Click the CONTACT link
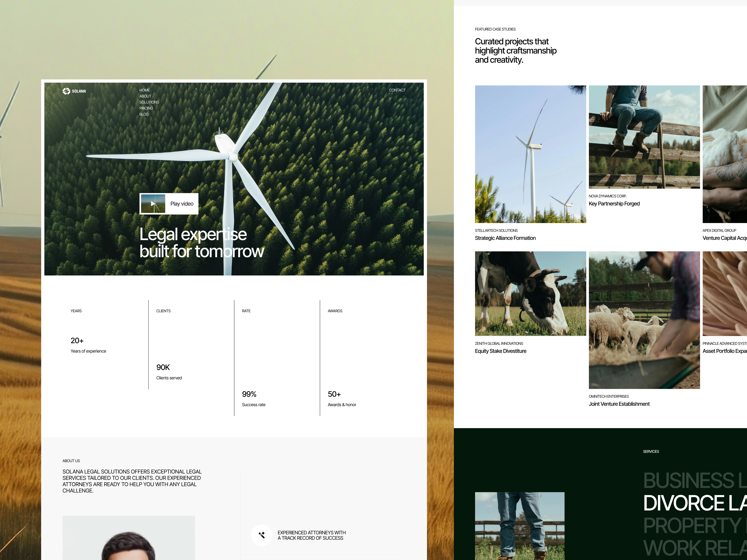This screenshot has height=560, width=747. coord(397,90)
